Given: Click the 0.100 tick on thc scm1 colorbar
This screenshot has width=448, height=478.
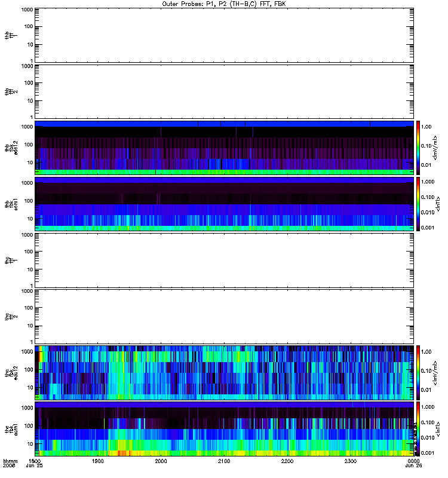Looking at the screenshot, I should coord(428,422).
